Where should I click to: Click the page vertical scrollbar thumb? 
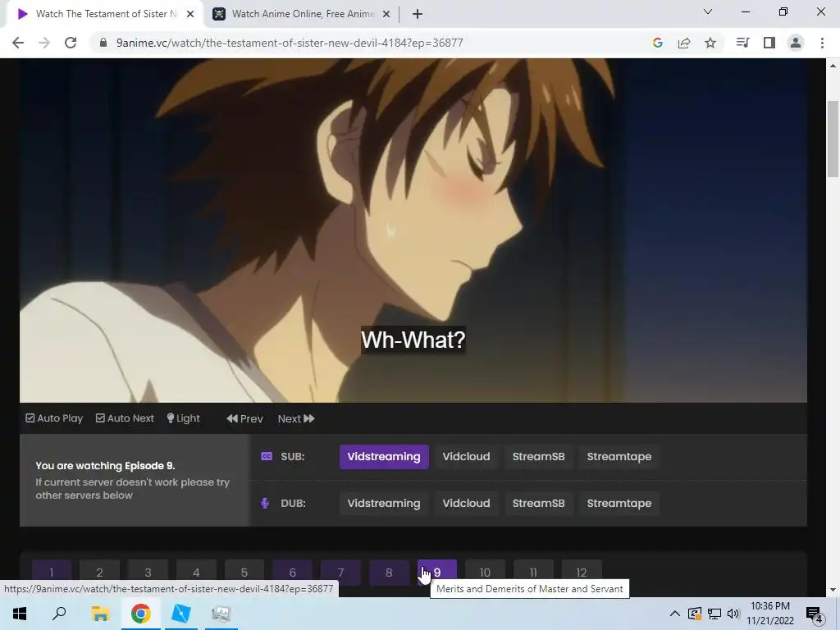pyautogui.click(x=833, y=138)
